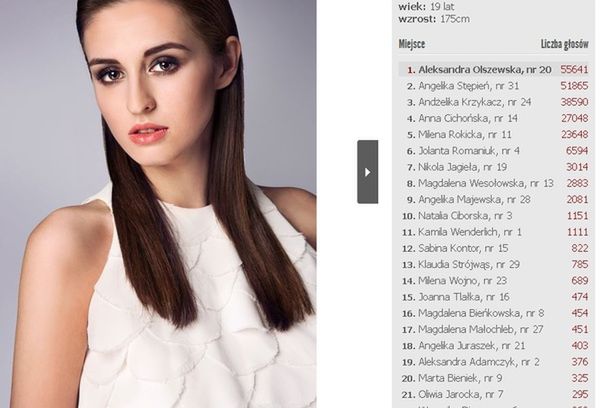
Task: Click Kamila Wenderlich, nr 1
Action: 470,232
